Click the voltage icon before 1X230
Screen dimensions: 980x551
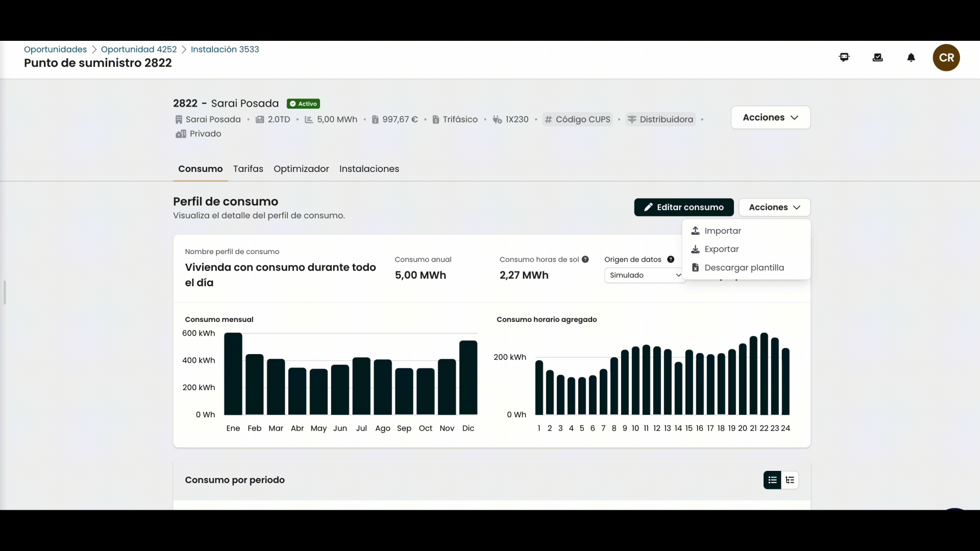click(497, 119)
